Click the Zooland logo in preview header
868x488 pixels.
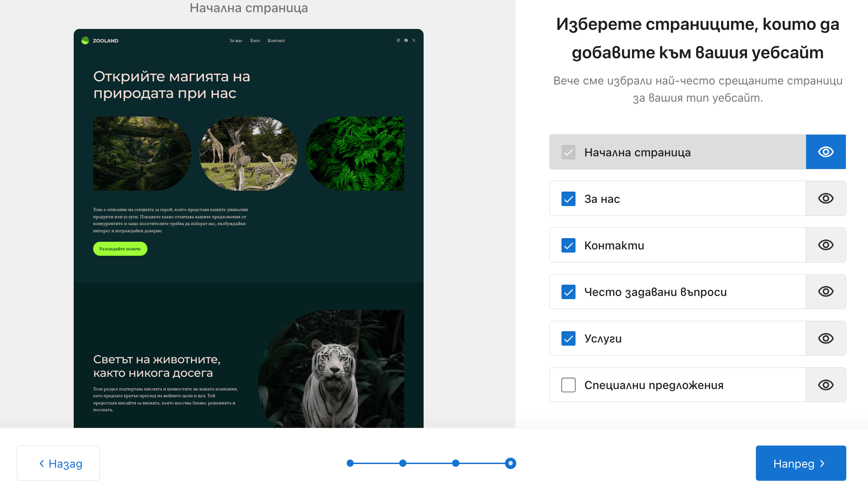tap(100, 41)
